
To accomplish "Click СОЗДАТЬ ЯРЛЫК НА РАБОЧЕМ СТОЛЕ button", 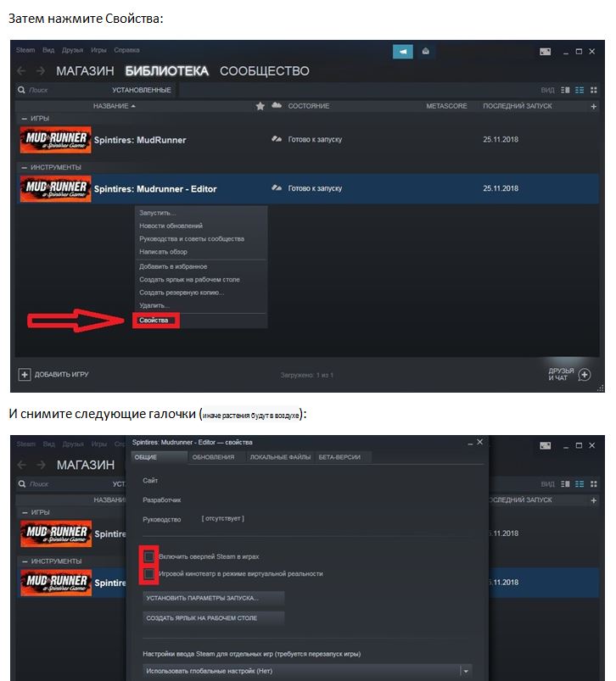I will [214, 618].
